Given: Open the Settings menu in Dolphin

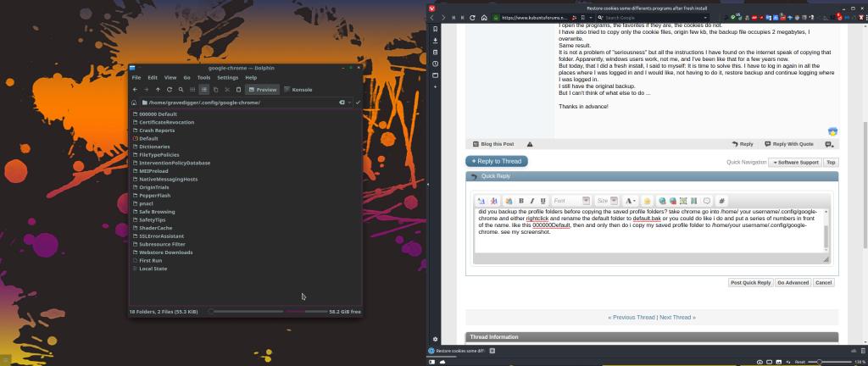Looking at the screenshot, I should 227,77.
